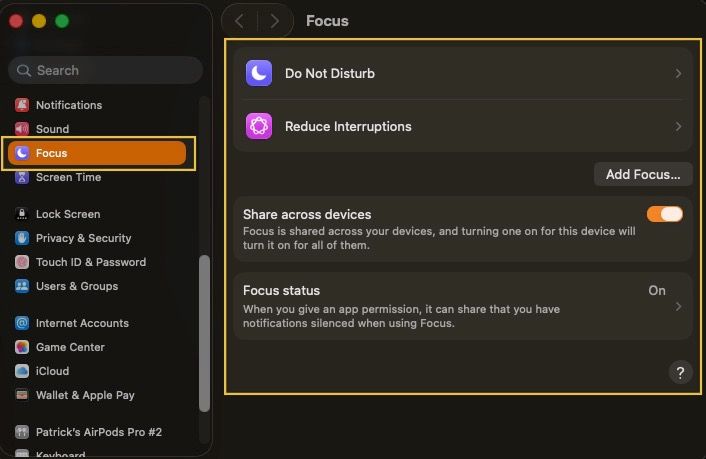Click the sidebar vertical scrollbar
706x459 pixels.
tap(204, 333)
